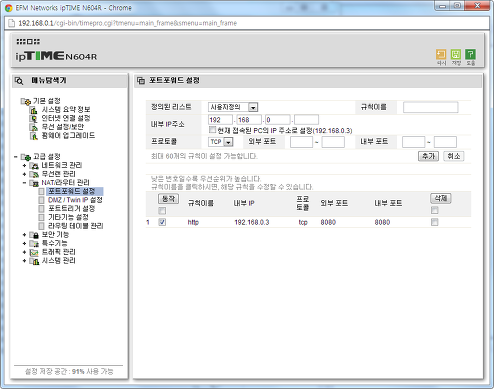
Task: Click the window icon beside 포트포워드 설정 title
Action: coord(141,81)
